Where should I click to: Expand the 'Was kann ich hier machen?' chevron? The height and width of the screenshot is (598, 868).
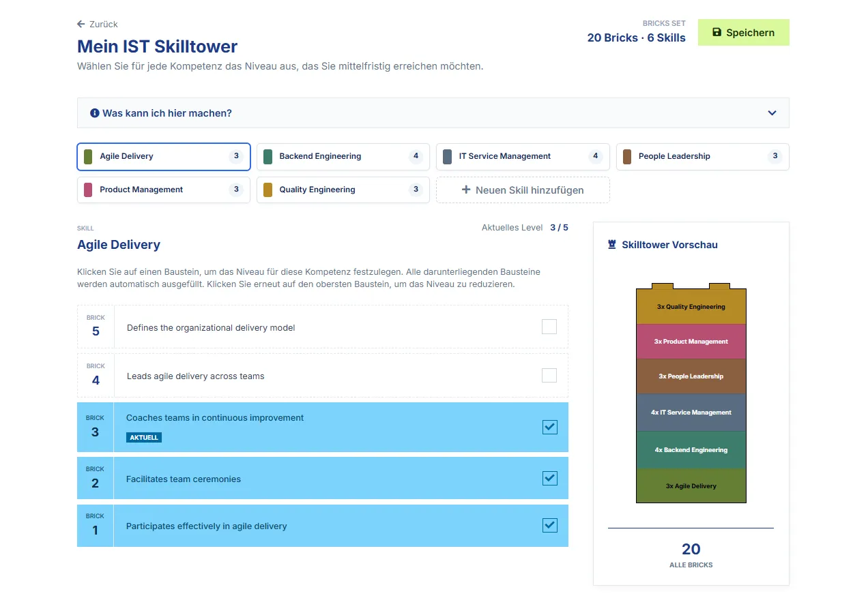[x=772, y=113]
